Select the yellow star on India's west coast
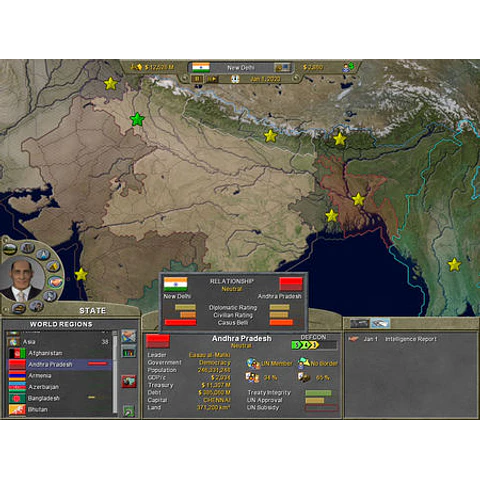Screen dimensions: 480x480 tap(81, 274)
